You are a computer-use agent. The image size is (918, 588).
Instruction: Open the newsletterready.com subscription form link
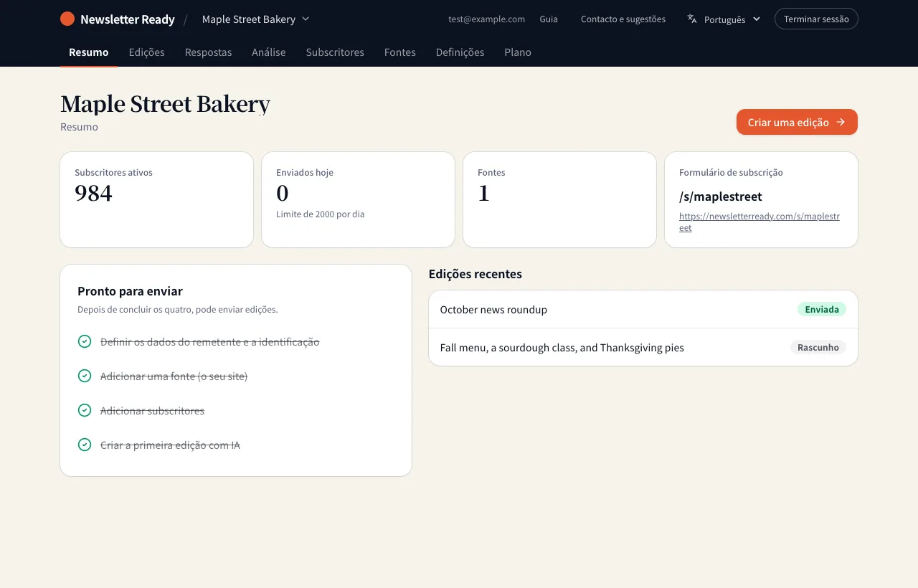coord(760,222)
